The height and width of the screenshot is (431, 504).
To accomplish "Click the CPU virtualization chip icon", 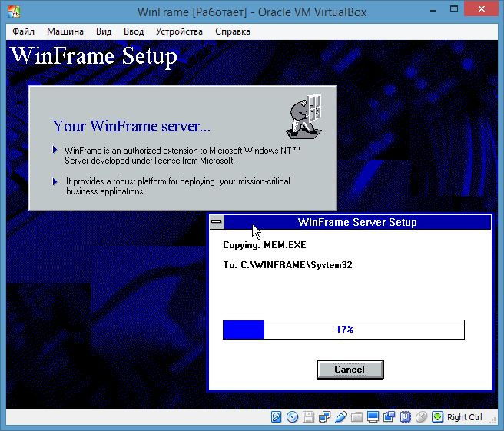I will point(405,417).
